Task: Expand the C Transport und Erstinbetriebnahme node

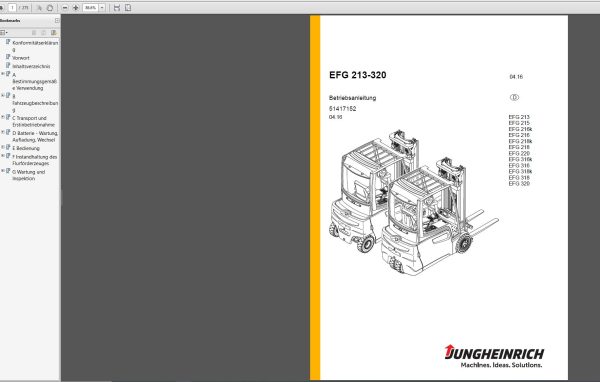Action: (x=3, y=117)
